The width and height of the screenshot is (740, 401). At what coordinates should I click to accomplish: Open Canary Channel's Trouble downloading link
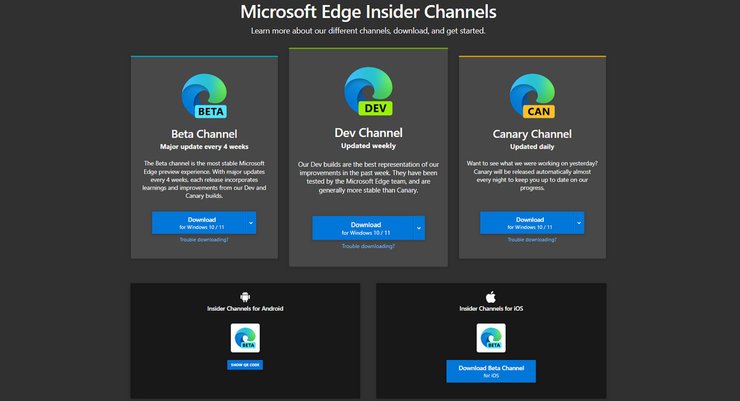(532, 240)
